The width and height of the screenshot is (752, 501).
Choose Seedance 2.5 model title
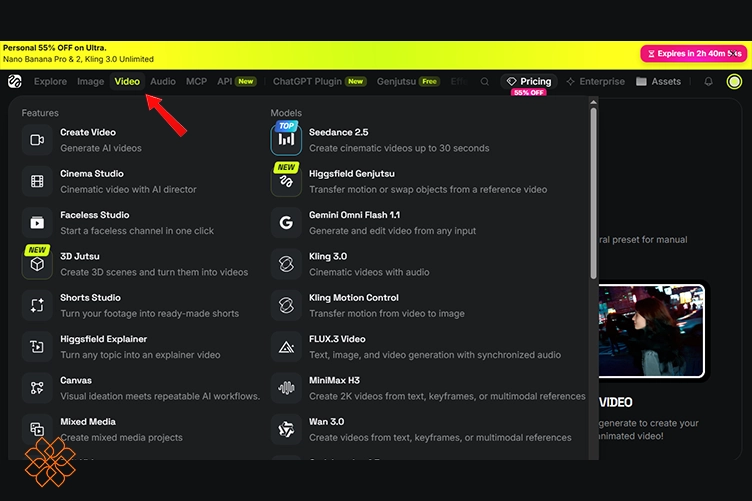coord(339,132)
